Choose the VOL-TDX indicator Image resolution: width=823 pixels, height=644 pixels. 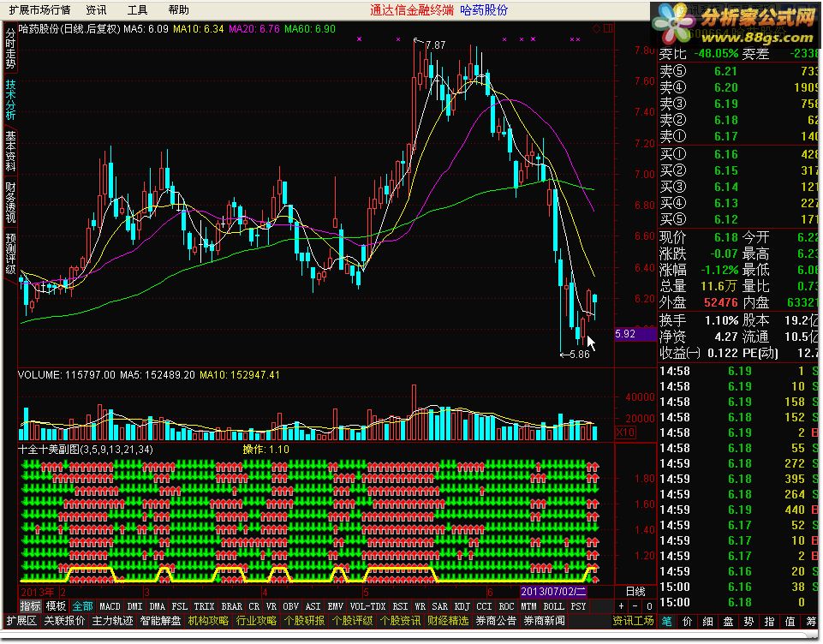(x=368, y=606)
